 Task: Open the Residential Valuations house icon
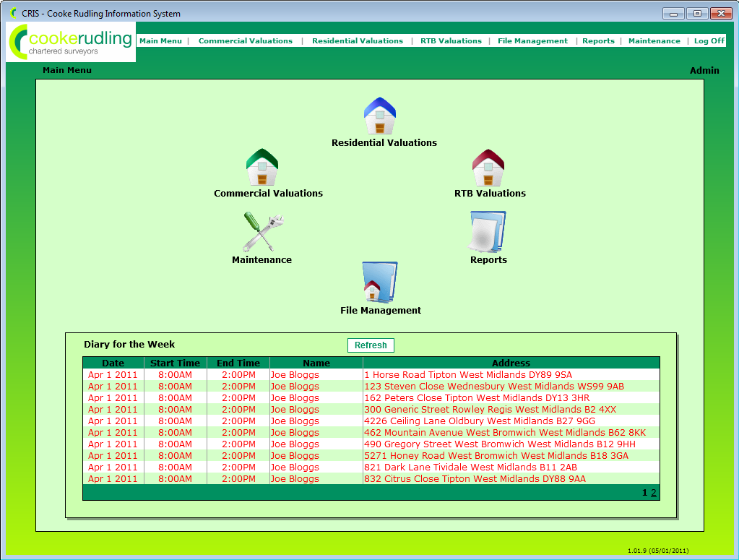click(380, 116)
